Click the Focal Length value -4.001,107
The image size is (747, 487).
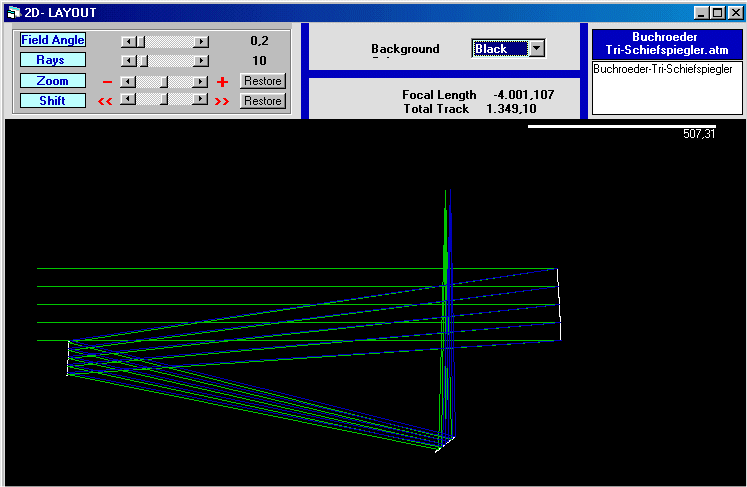point(524,95)
